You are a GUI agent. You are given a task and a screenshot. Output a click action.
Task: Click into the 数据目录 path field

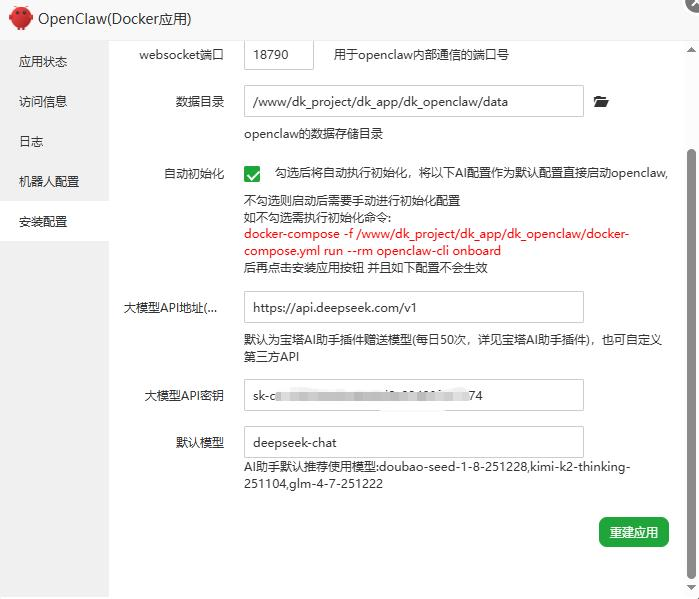pos(414,101)
